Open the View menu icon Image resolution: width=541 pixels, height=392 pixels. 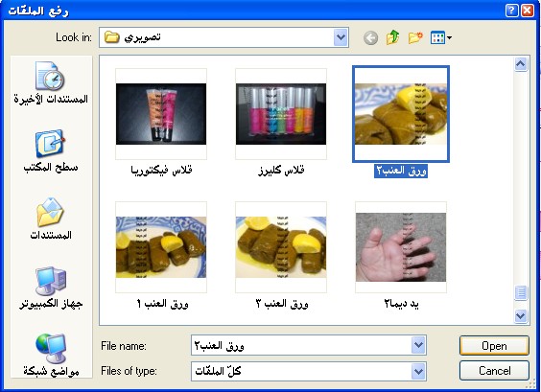pos(440,37)
